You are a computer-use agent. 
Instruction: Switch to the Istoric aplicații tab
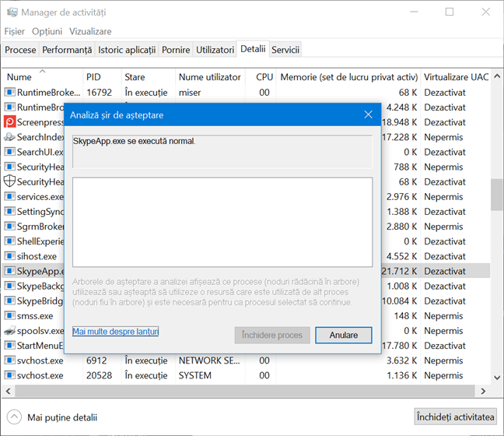(127, 50)
